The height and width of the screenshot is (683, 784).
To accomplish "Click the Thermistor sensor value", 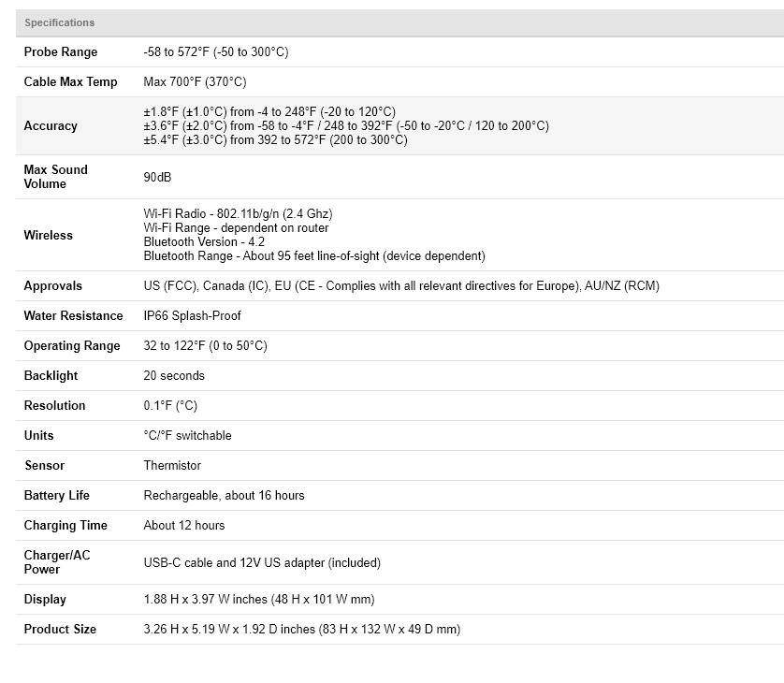I will tap(172, 466).
